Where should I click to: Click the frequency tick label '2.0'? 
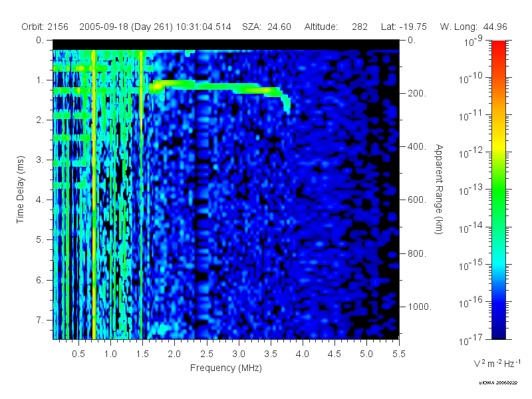pyautogui.click(x=174, y=354)
